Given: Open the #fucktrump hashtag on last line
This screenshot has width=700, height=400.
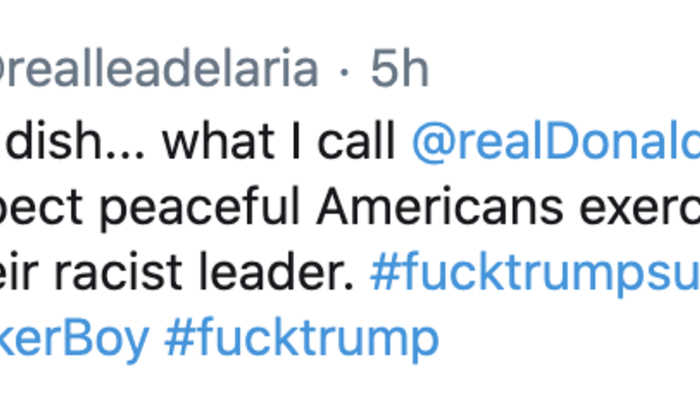Looking at the screenshot, I should point(301,340).
